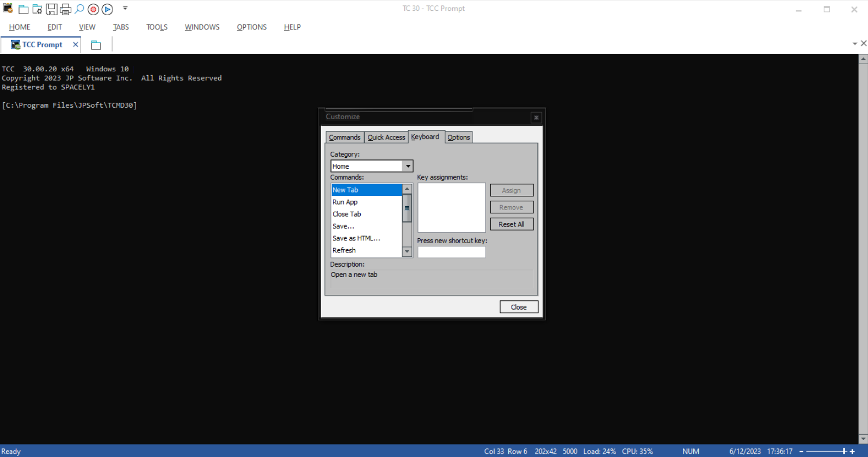Click the Remove button
The height and width of the screenshot is (457, 868).
pos(512,207)
